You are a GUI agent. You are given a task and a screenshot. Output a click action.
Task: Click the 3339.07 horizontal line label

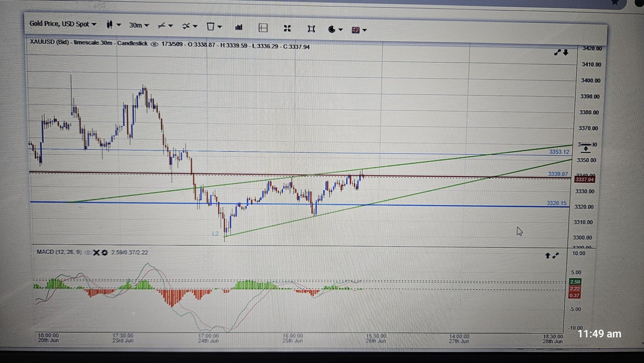pyautogui.click(x=558, y=174)
